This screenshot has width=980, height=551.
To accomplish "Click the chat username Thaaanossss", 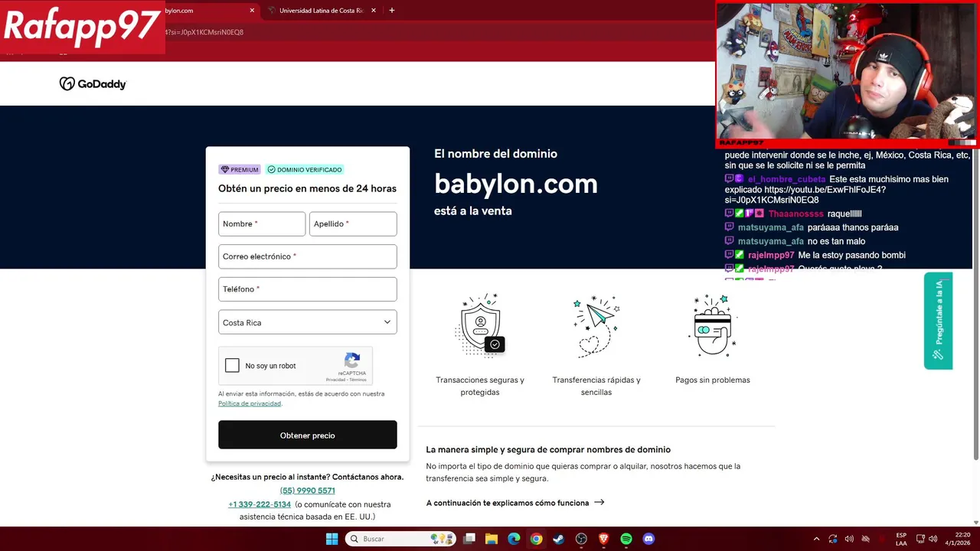I will [x=795, y=214].
